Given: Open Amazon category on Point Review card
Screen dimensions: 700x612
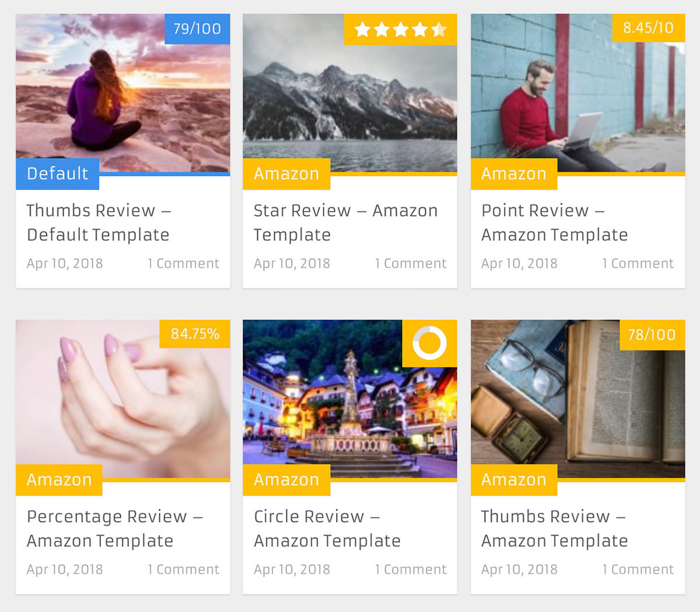Looking at the screenshot, I should tap(514, 174).
